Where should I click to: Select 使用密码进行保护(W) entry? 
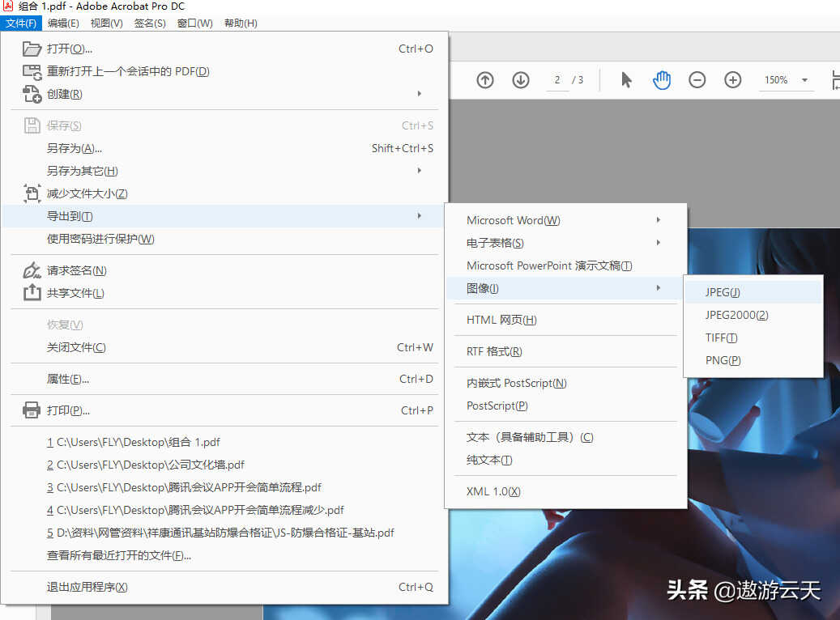(224, 239)
